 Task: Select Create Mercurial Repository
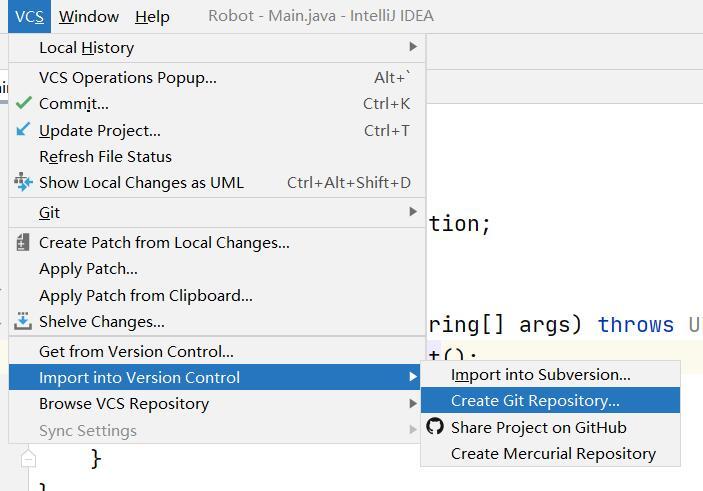[551, 453]
